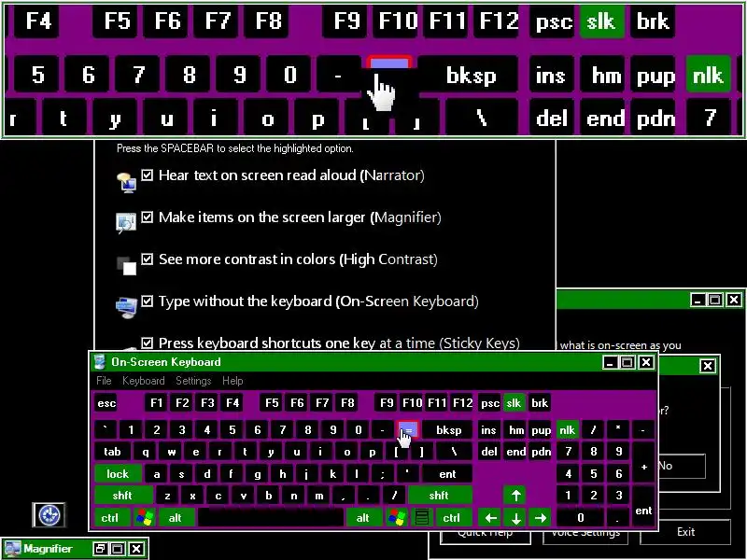Click the Voice Settings button in Narrator window
This screenshot has height=560, width=747.
click(x=585, y=536)
